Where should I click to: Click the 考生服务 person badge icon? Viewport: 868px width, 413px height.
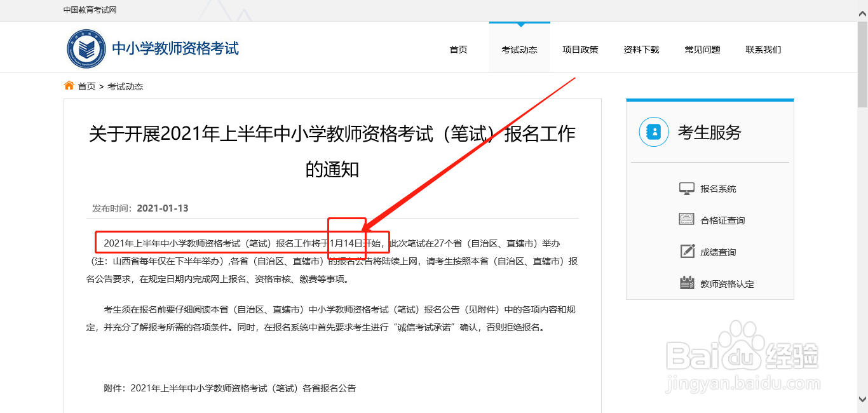(x=654, y=132)
